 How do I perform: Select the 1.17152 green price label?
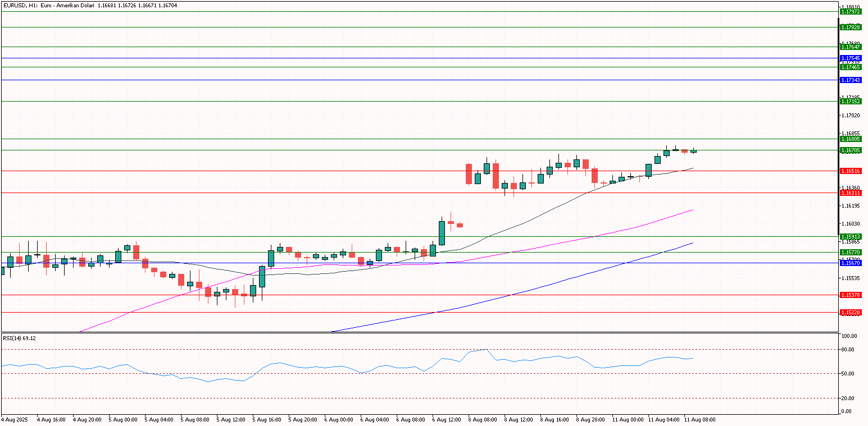(x=850, y=101)
